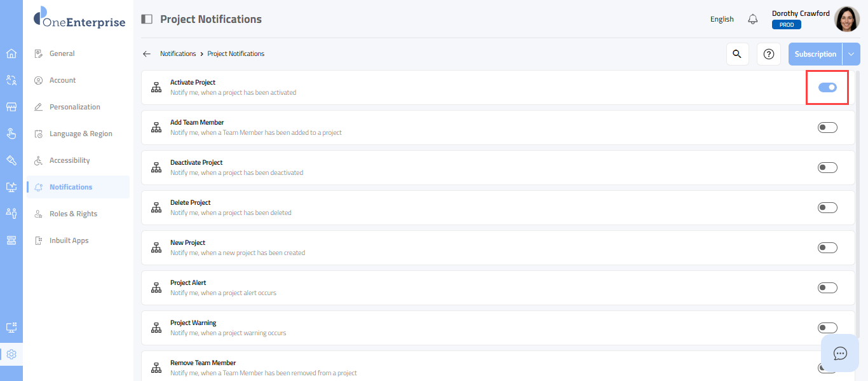
Task: Open the notification bell icon
Action: click(x=753, y=19)
